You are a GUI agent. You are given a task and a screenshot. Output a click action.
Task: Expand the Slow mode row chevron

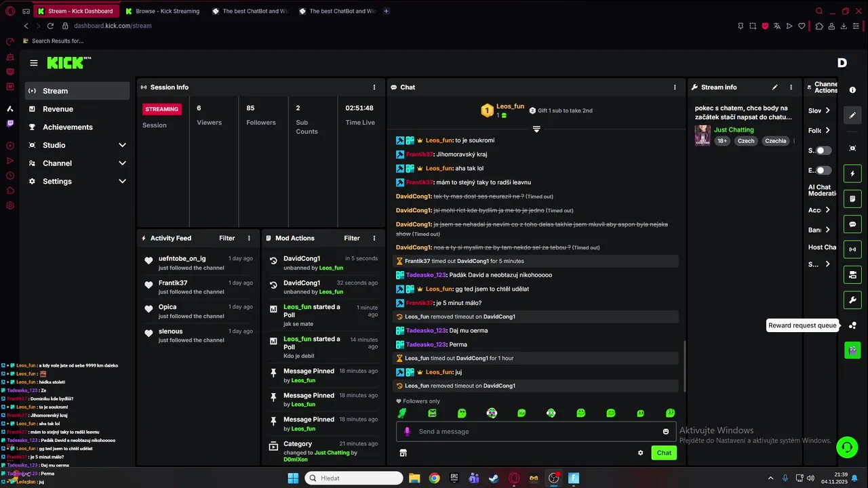[827, 110]
